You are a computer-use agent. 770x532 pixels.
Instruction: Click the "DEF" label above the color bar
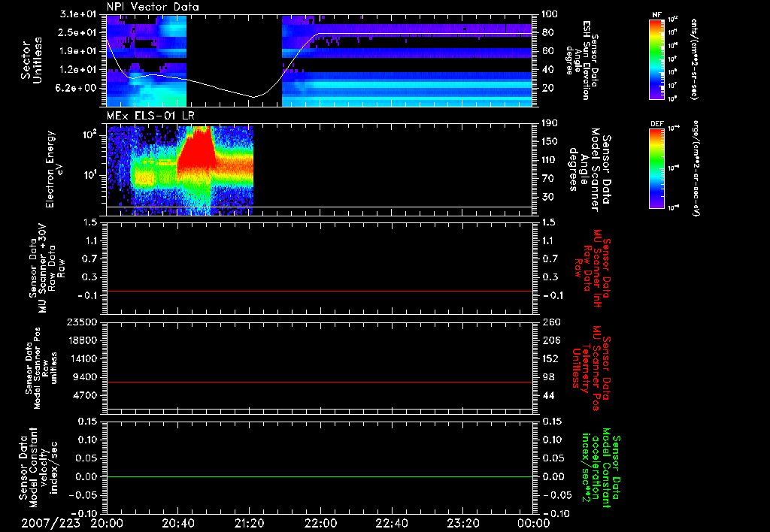pos(657,124)
